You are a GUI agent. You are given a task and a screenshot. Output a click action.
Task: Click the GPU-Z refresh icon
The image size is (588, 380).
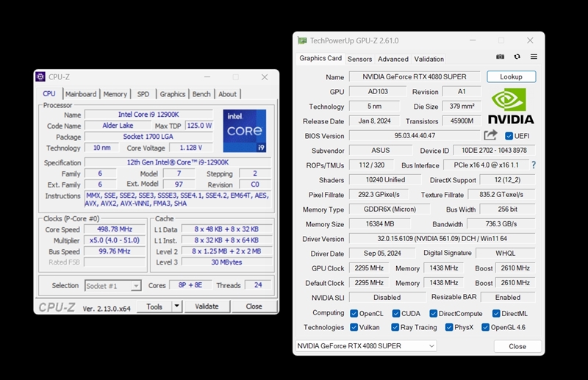(517, 57)
